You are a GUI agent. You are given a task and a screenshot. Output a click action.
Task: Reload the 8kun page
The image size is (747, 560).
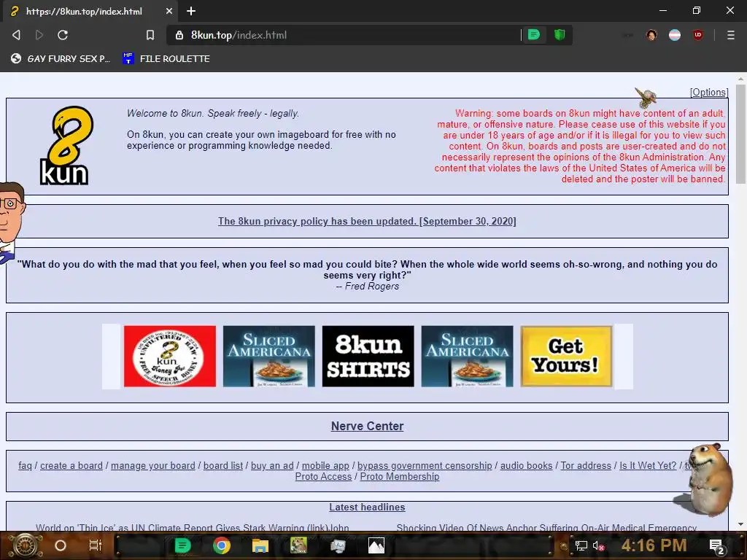63,35
